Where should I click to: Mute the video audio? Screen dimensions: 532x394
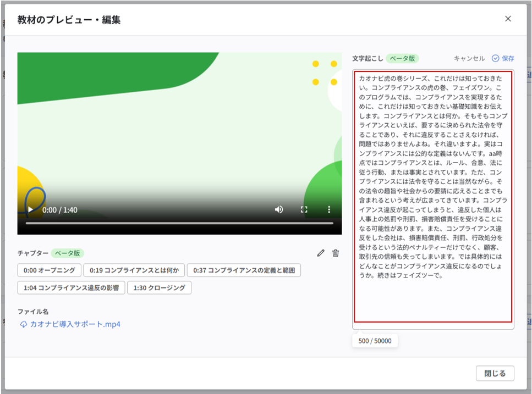click(279, 209)
